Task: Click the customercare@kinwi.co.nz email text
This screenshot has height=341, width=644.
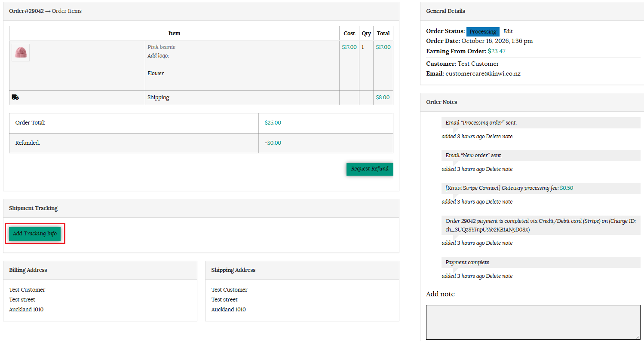Action: 483,74
